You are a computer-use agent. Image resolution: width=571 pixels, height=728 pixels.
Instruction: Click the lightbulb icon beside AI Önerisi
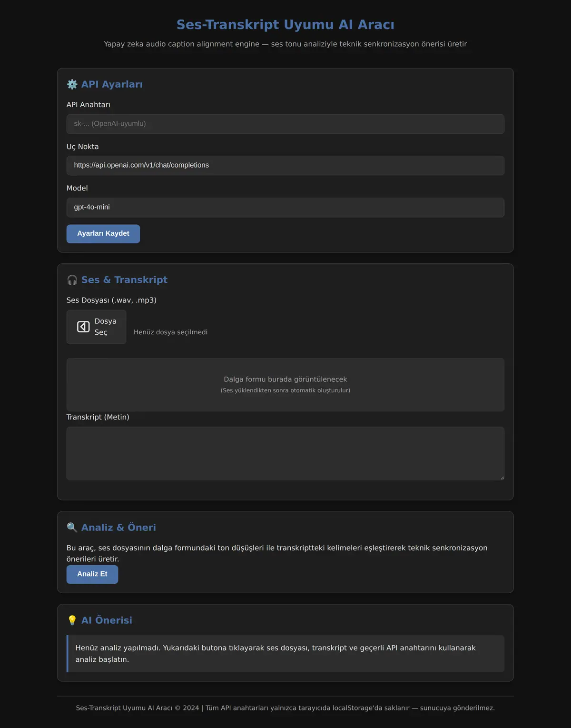tap(72, 620)
